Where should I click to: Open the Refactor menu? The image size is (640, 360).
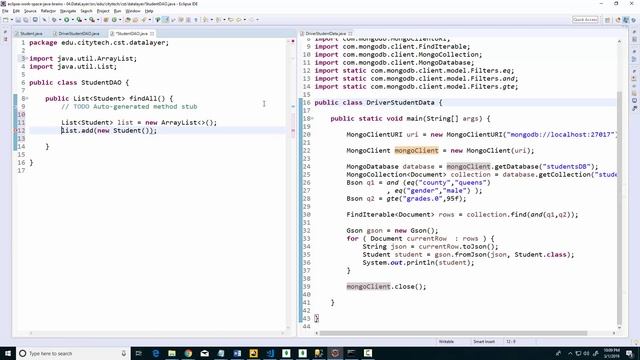tap(48, 11)
